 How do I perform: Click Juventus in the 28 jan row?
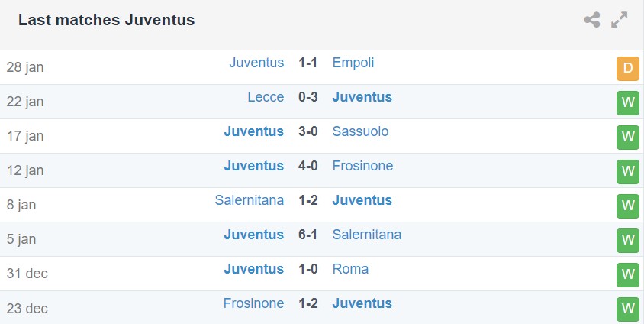point(256,63)
